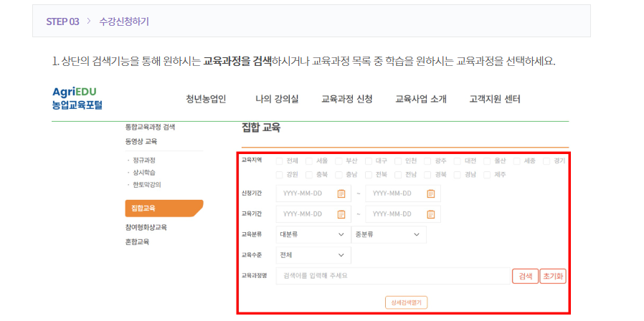Screen dimensions: 644x321
Task: Open calendar for 신청기간 end date
Action: (430, 193)
